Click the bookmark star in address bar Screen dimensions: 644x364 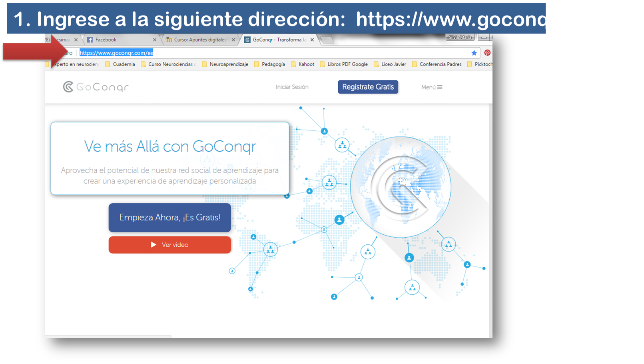[474, 53]
